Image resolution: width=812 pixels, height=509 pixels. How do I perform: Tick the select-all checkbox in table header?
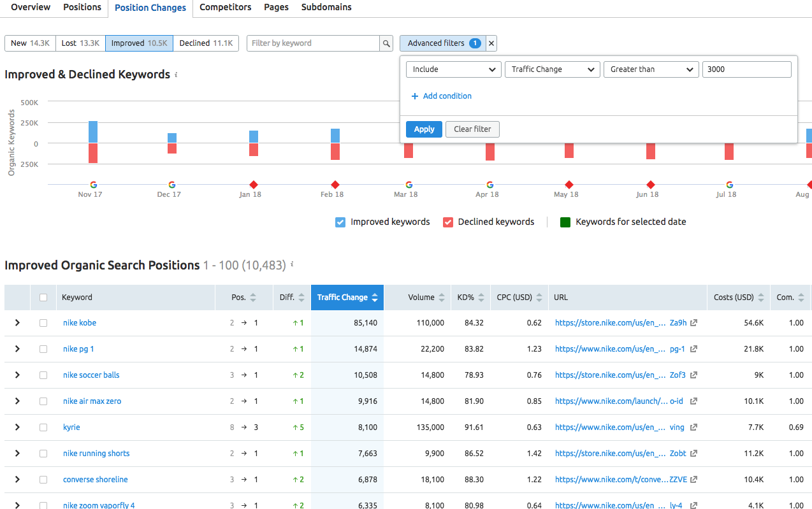point(43,298)
